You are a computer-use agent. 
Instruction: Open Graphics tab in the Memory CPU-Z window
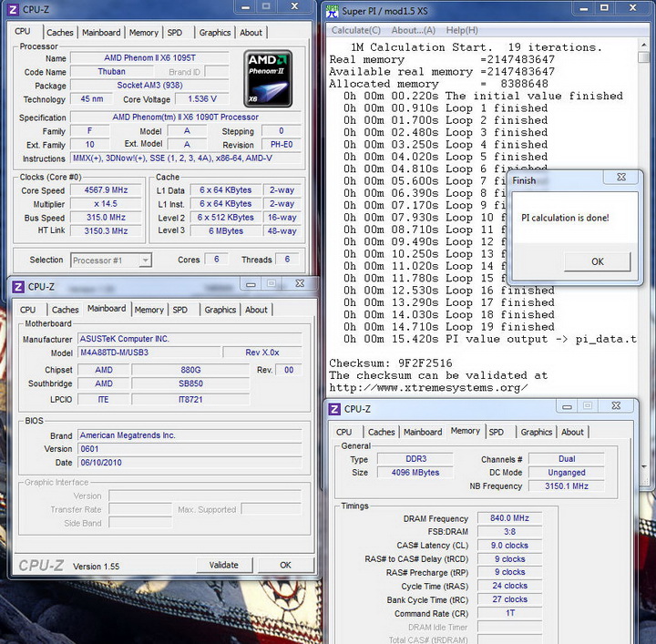[x=537, y=432]
